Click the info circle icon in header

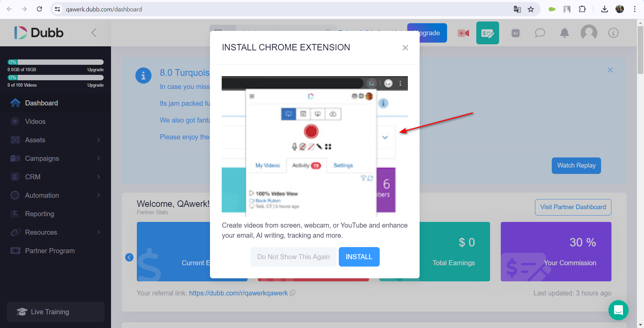tap(613, 33)
